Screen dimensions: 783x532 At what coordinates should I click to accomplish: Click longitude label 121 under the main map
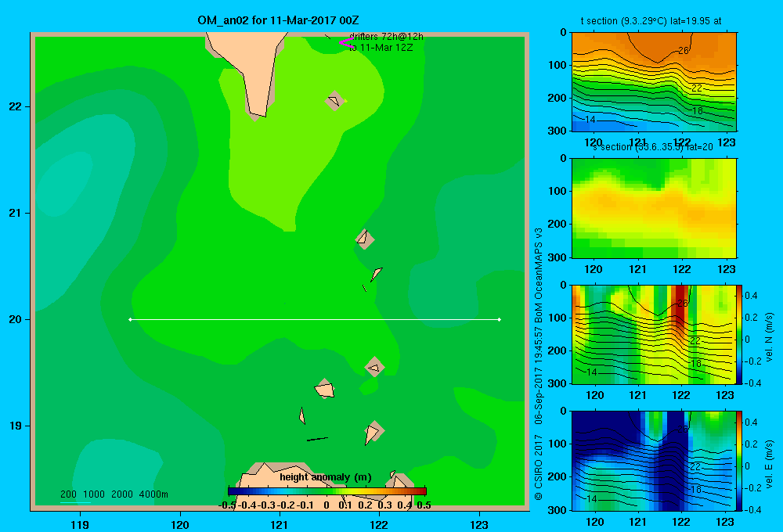[x=280, y=524]
